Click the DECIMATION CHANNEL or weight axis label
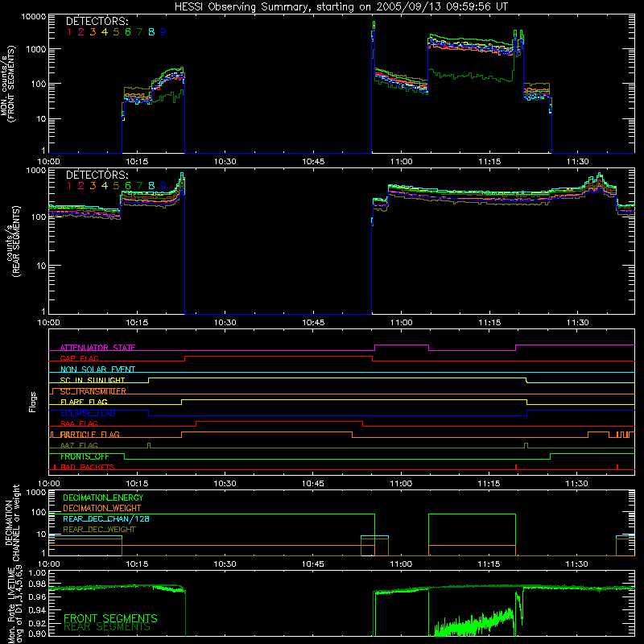The image size is (644, 644). [x=12, y=522]
